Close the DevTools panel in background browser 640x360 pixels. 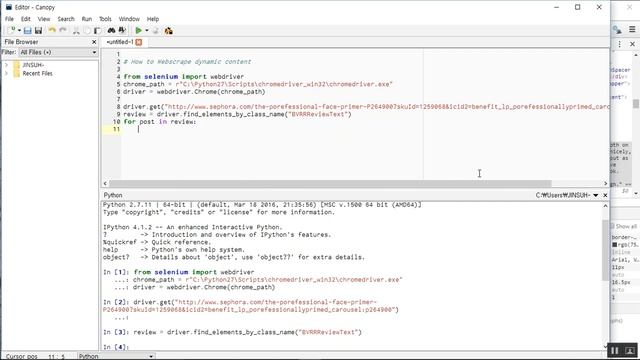pos(632,44)
